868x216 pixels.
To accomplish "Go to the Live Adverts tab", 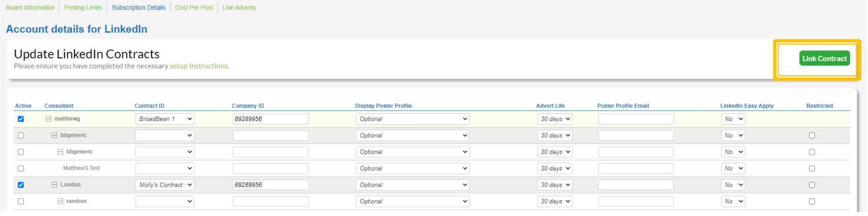I will 239,8.
